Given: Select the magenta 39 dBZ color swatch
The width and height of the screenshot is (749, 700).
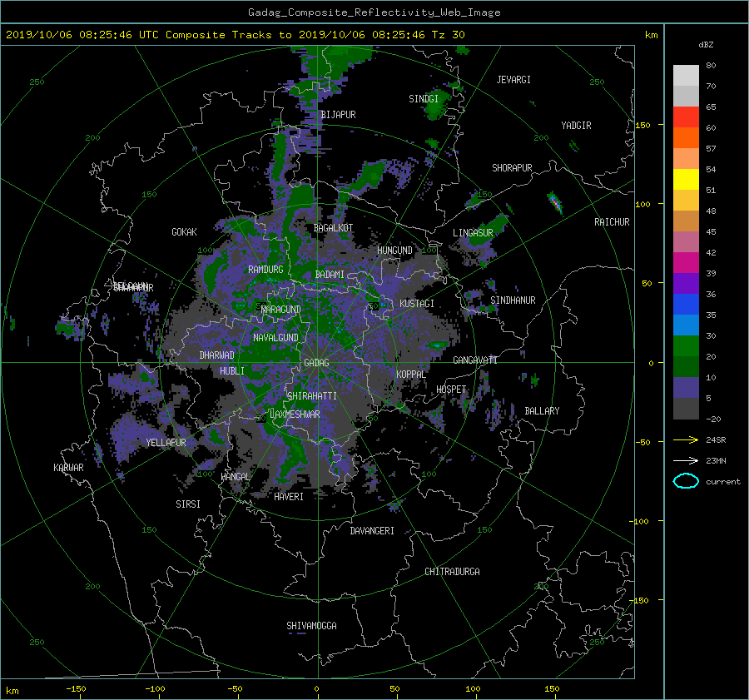Looking at the screenshot, I should (686, 262).
